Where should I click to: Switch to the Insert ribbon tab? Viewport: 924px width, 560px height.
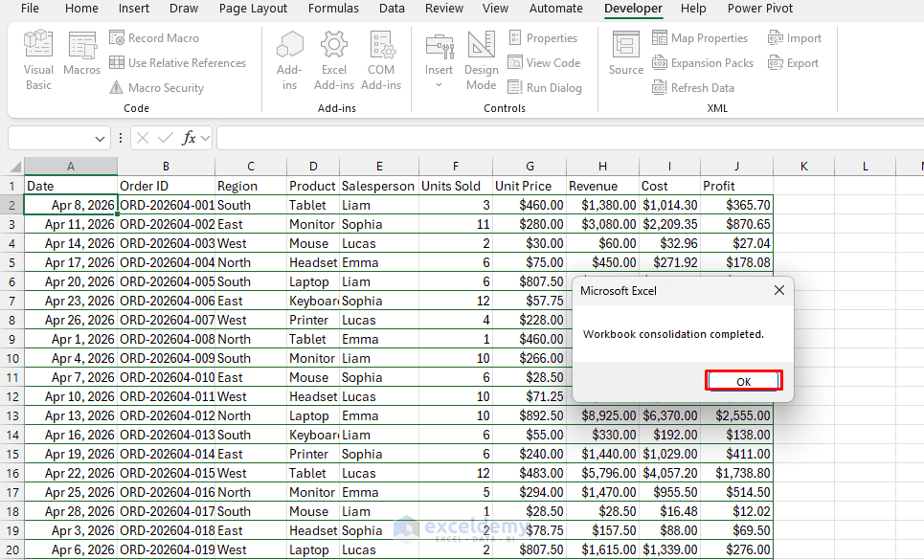(134, 9)
